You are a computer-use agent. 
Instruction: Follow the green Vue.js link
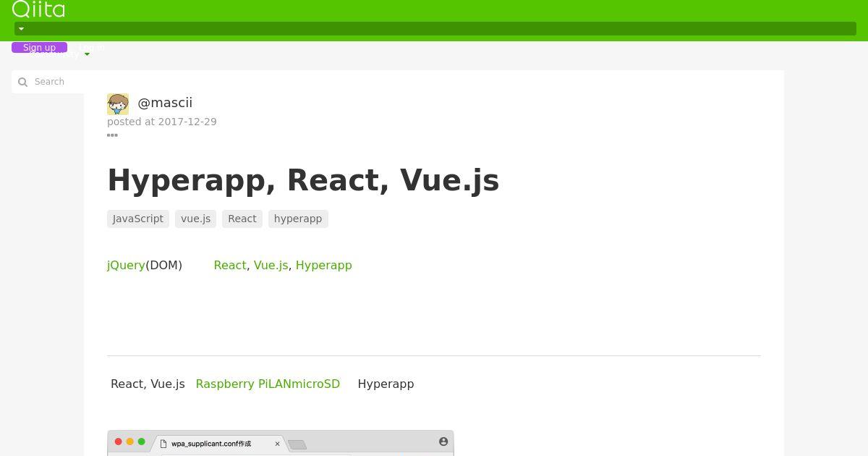pyautogui.click(x=271, y=265)
